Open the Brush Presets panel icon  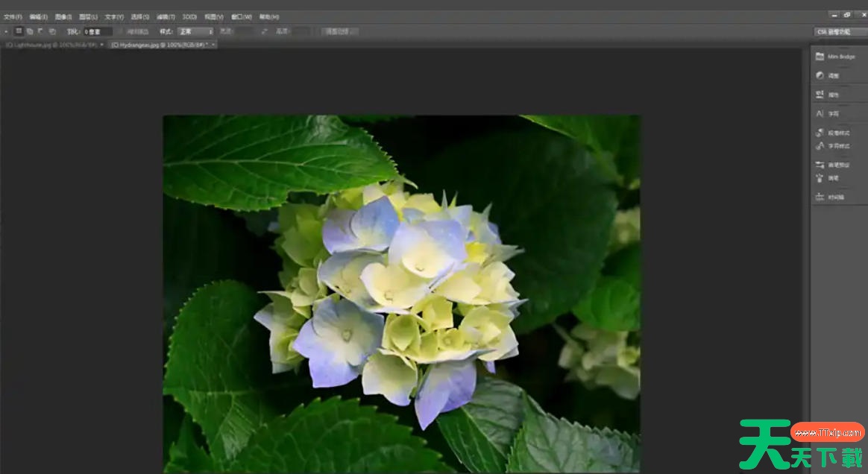pyautogui.click(x=821, y=165)
